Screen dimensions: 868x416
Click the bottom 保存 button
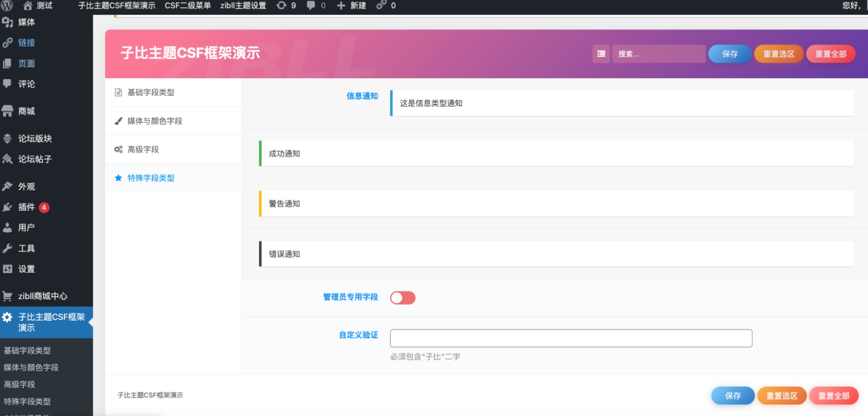click(x=733, y=395)
